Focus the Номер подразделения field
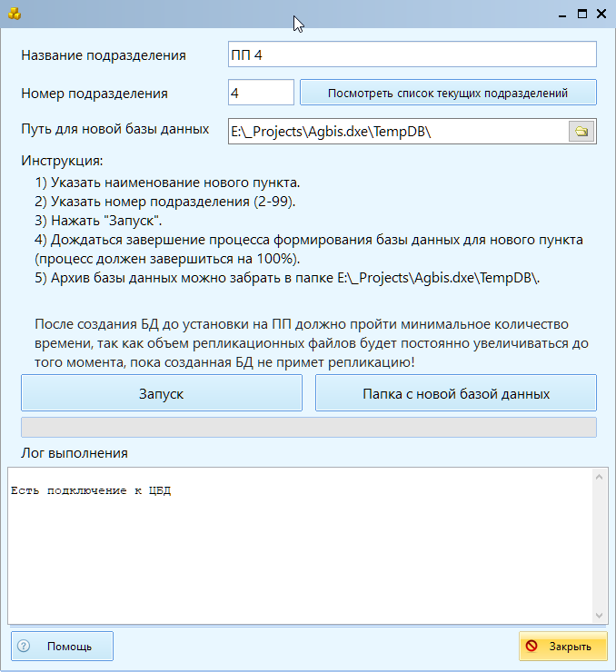 tap(261, 93)
